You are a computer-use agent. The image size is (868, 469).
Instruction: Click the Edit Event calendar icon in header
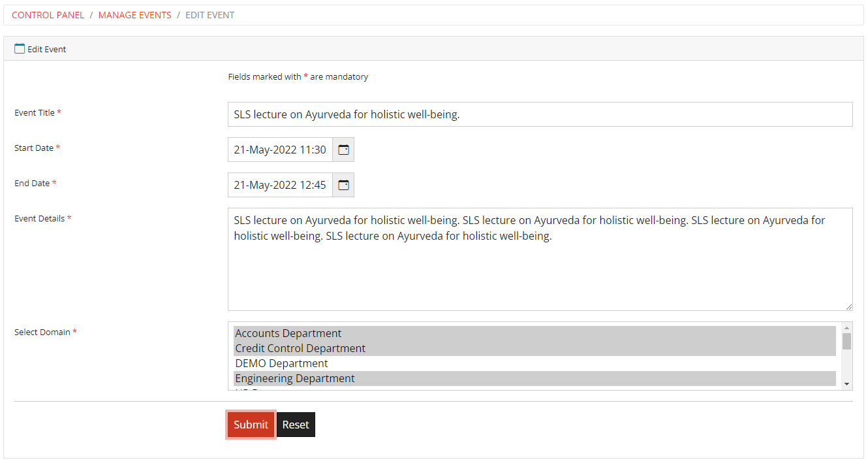(20, 48)
